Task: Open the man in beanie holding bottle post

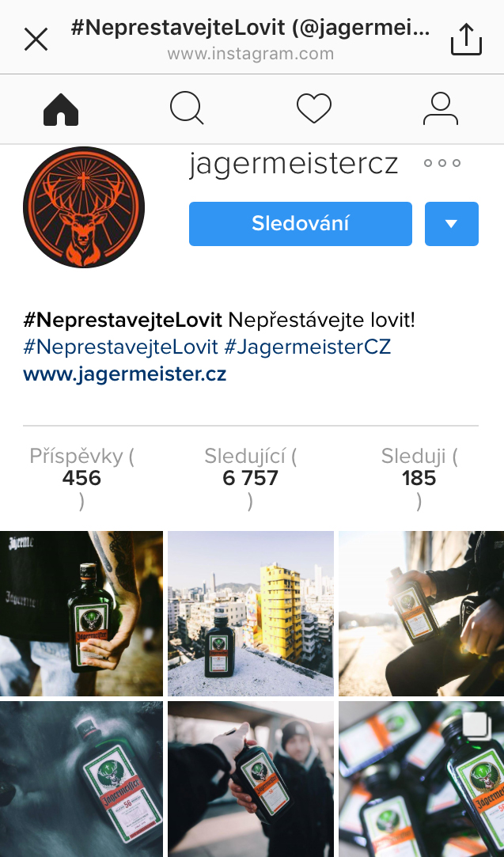Action: coord(250,779)
